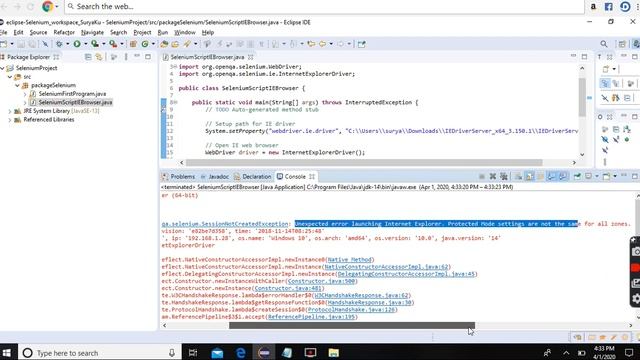The image size is (640, 360).
Task: Click the Display Selected Console icon
Action: point(589,176)
